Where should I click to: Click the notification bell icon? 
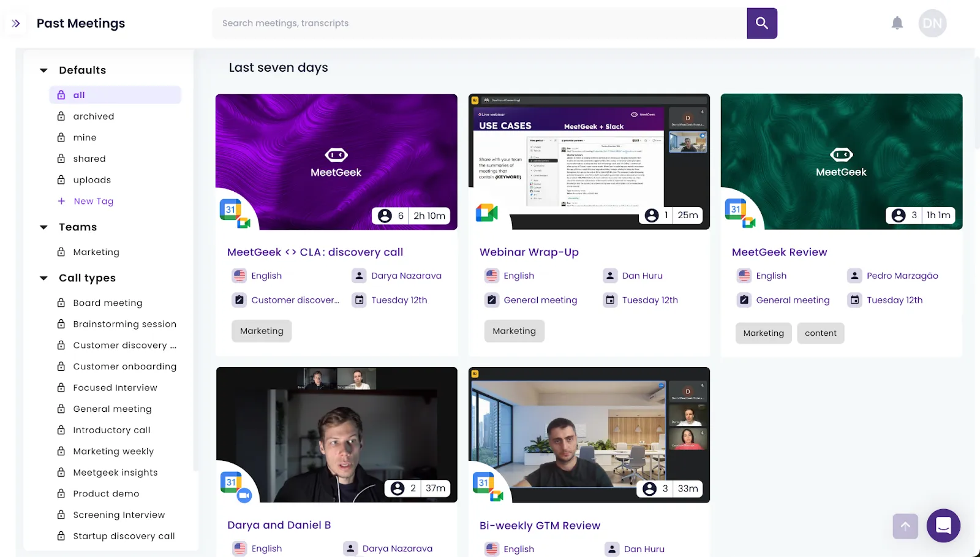897,23
